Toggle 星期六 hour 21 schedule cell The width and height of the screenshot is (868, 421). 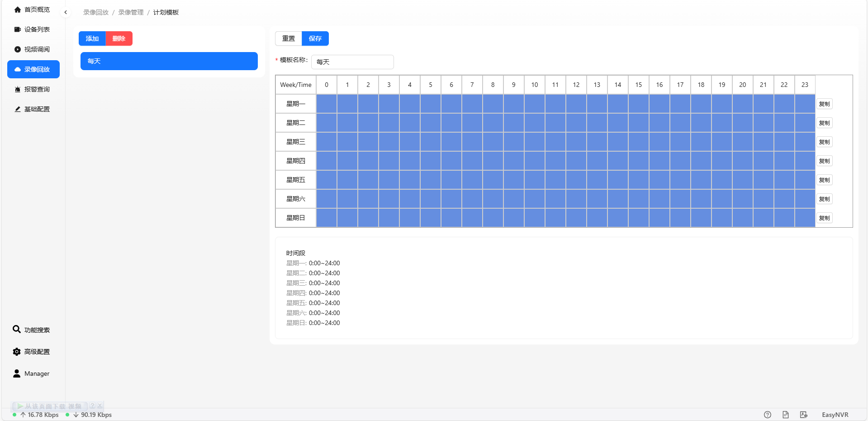pyautogui.click(x=764, y=199)
